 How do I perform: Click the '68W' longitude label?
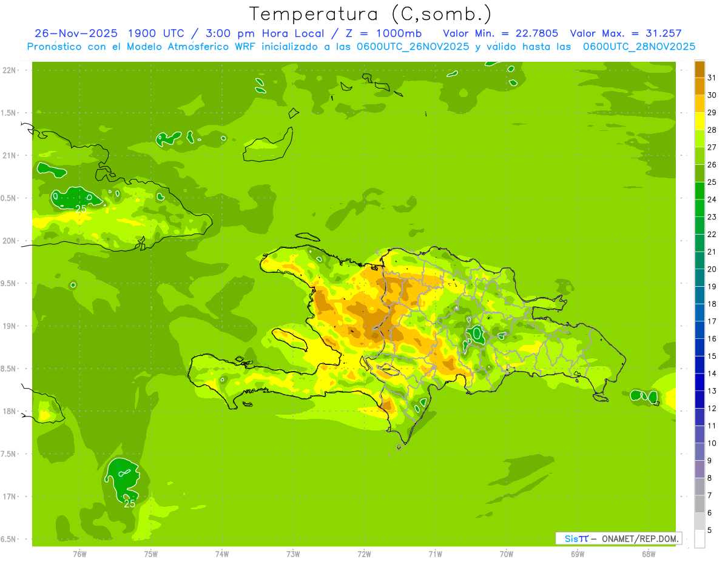(x=649, y=554)
